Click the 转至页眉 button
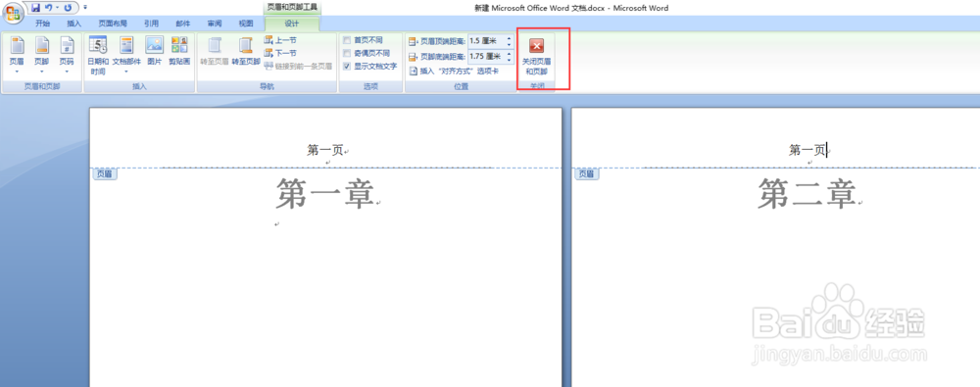 pyautogui.click(x=215, y=51)
